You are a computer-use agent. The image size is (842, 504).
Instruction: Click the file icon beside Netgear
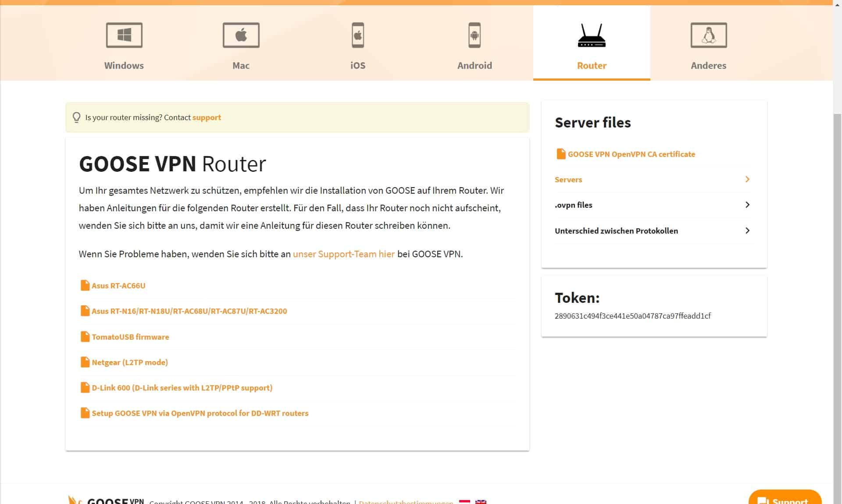(x=85, y=362)
